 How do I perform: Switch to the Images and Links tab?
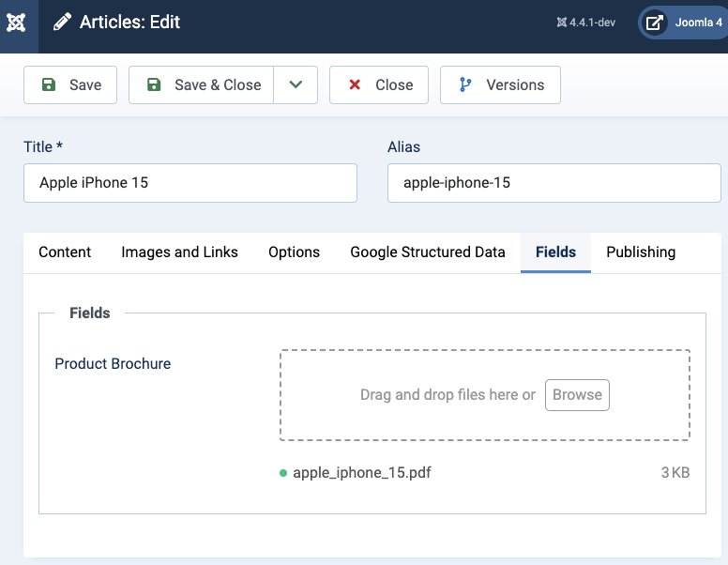tap(180, 252)
